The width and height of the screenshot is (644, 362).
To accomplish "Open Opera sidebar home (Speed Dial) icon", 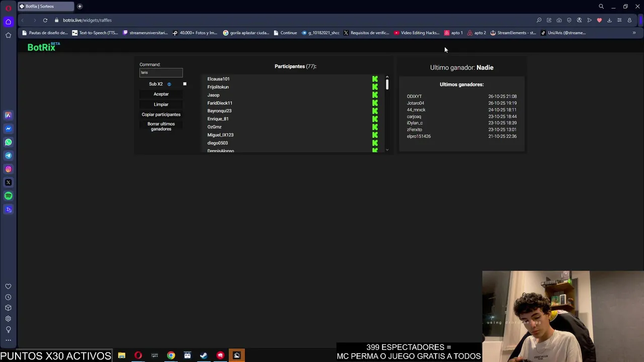I will (8, 22).
